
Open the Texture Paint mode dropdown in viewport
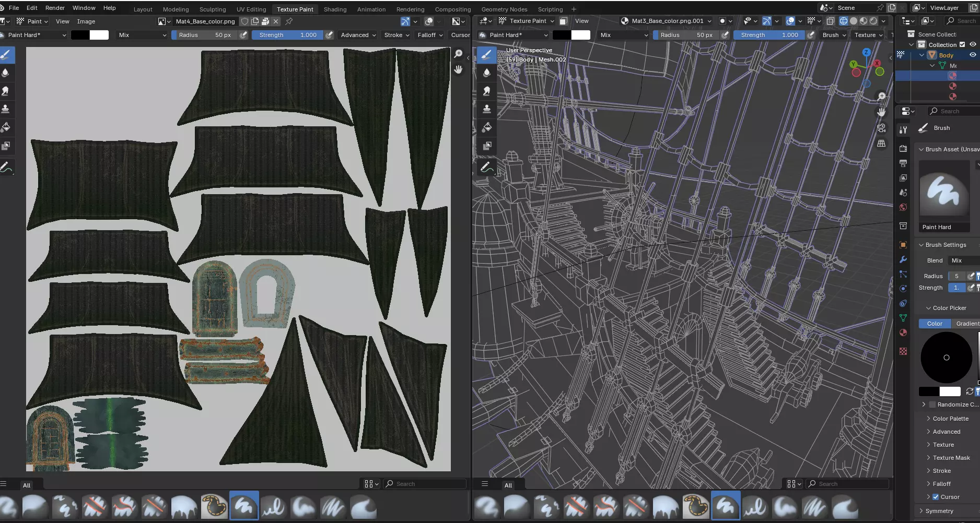(527, 21)
